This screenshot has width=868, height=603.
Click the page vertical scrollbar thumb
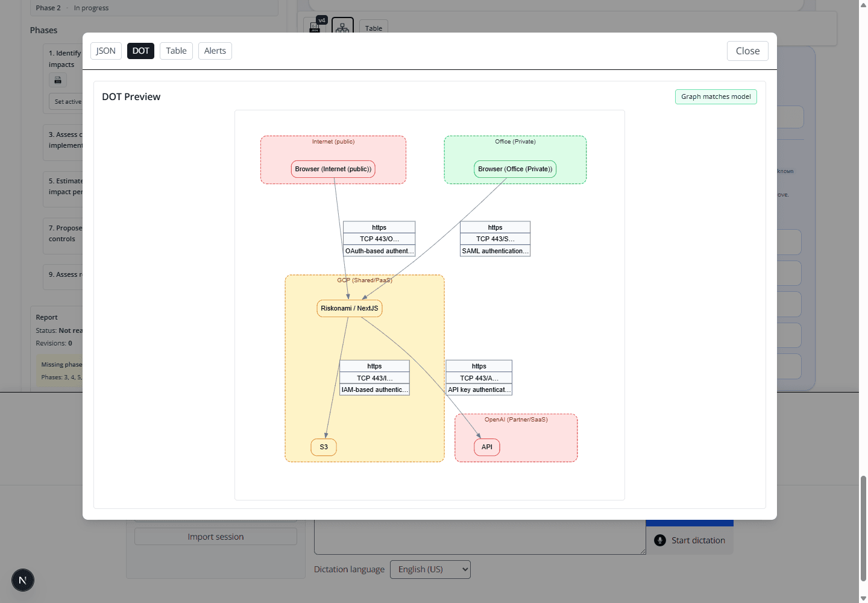863,528
